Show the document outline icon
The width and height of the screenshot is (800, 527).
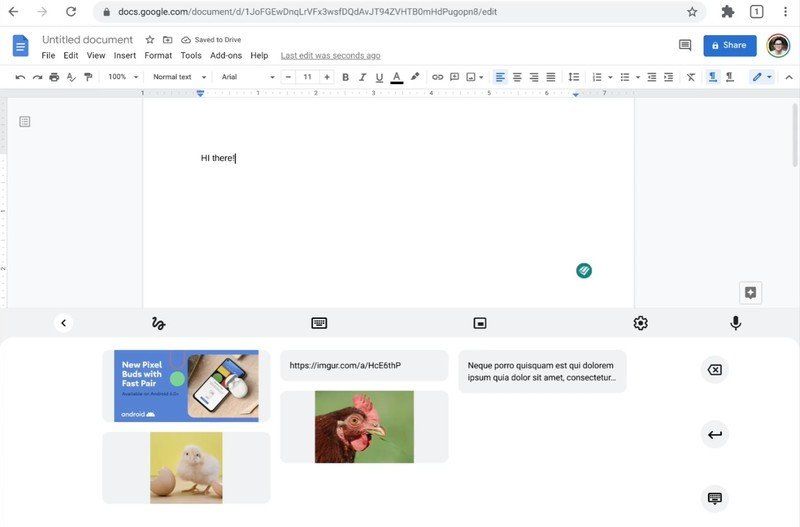24,121
